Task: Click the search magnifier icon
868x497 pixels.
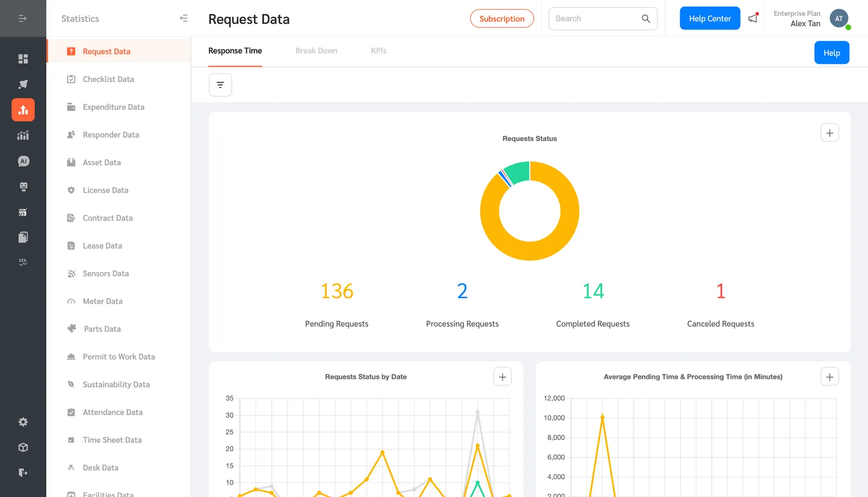Action: pos(646,18)
